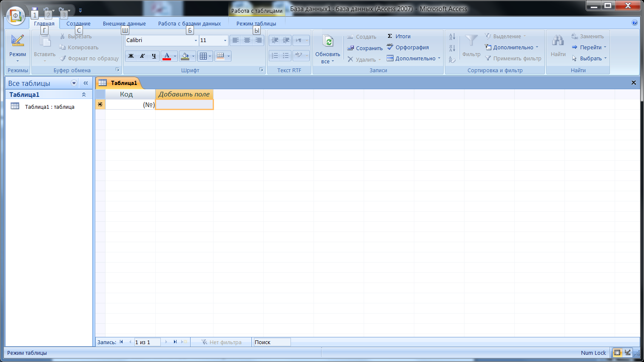Apply bulleted list in Текст RTF group
The image size is (644, 362).
(286, 56)
